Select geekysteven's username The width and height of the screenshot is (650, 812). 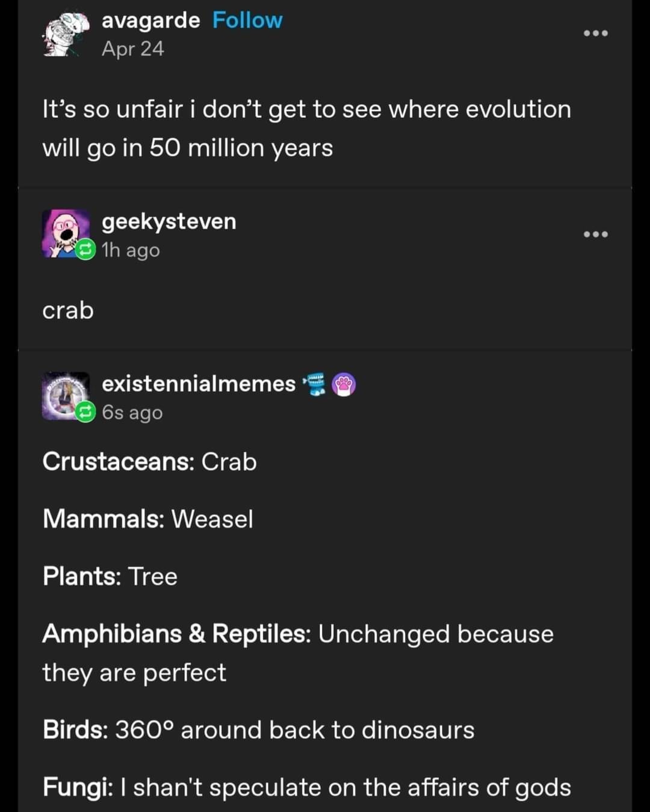pyautogui.click(x=169, y=221)
